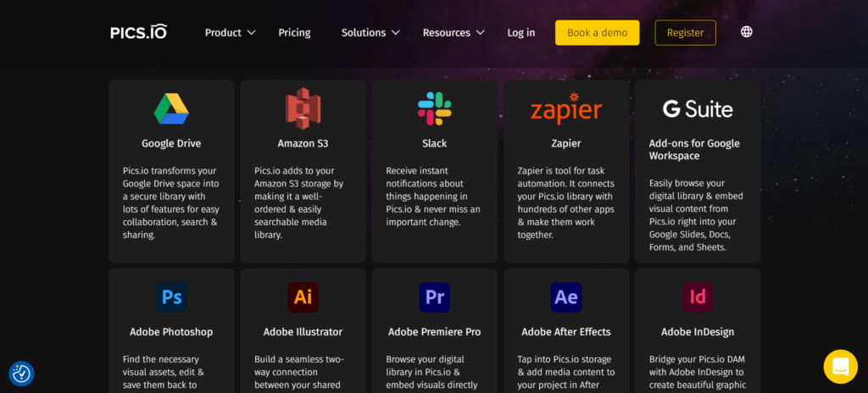868x393 pixels.
Task: Open the Amazon S3 card title
Action: click(303, 143)
